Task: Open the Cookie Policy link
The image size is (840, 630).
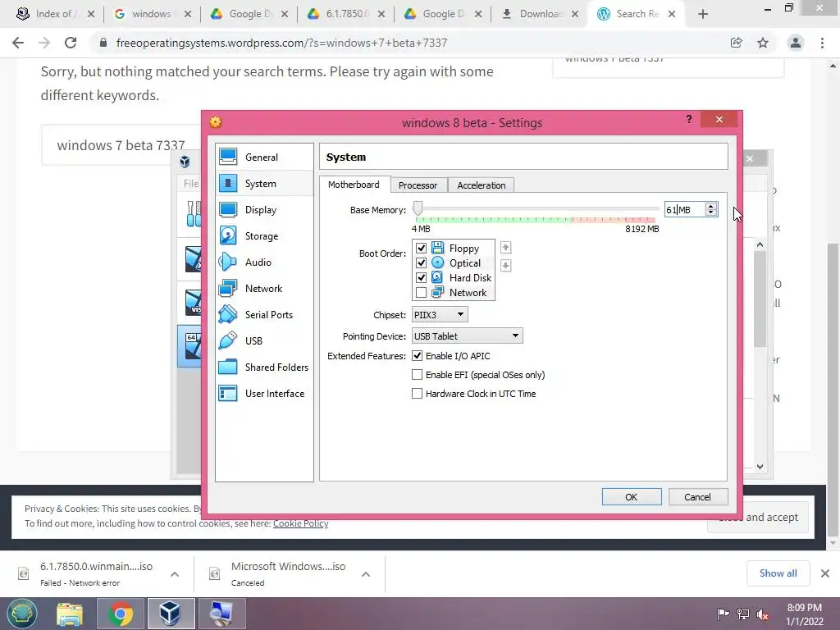Action: 300,523
